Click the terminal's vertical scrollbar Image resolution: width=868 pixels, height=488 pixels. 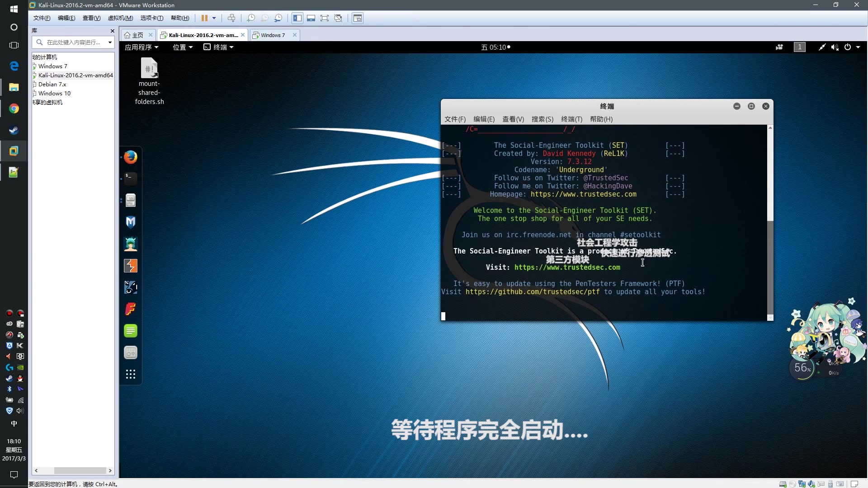click(770, 267)
